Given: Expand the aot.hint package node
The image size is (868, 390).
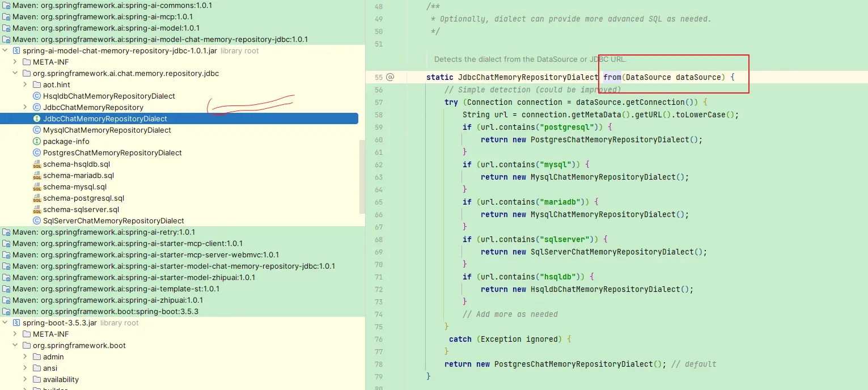Looking at the screenshot, I should [x=25, y=85].
